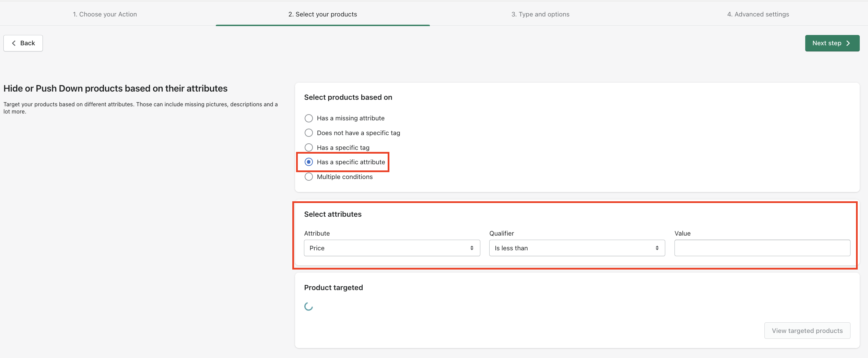The image size is (868, 358).
Task: Focus the Value input field
Action: pos(762,248)
